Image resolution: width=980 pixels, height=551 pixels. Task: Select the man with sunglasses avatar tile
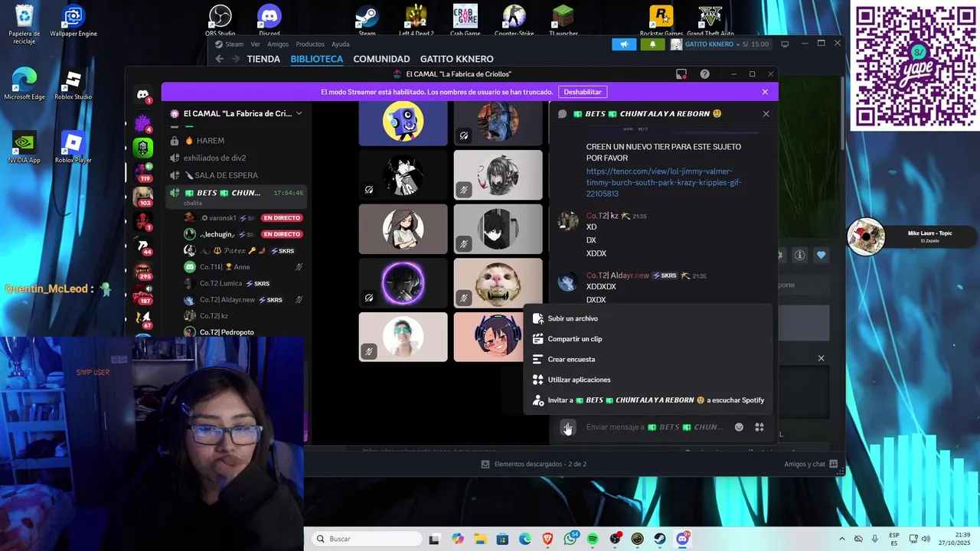pyautogui.click(x=403, y=337)
